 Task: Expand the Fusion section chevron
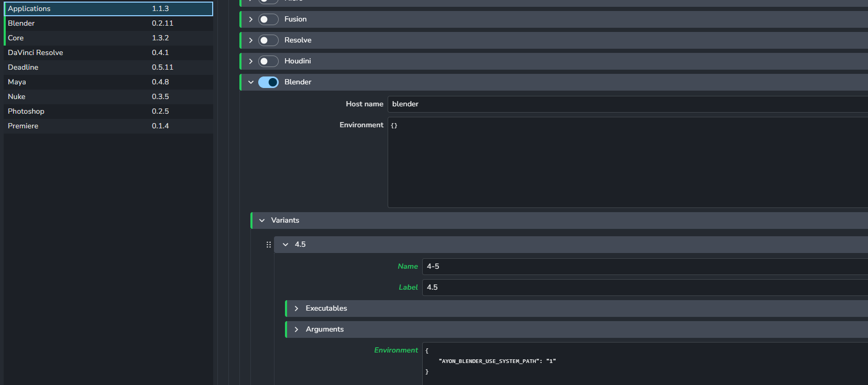251,19
